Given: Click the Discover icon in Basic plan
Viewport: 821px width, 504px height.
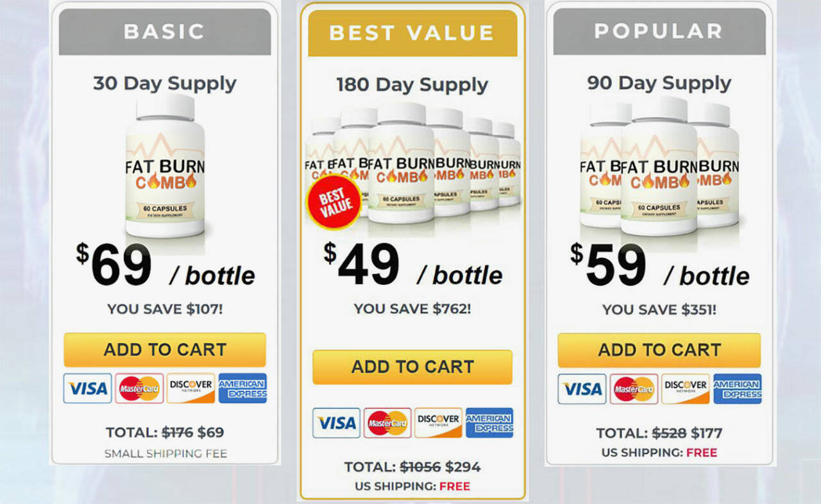Looking at the screenshot, I should pyautogui.click(x=190, y=389).
